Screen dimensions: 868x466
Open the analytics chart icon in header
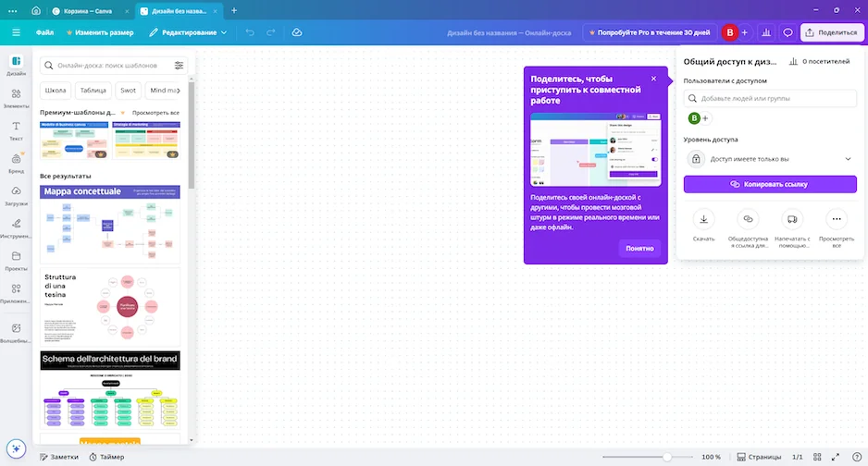[x=766, y=32]
